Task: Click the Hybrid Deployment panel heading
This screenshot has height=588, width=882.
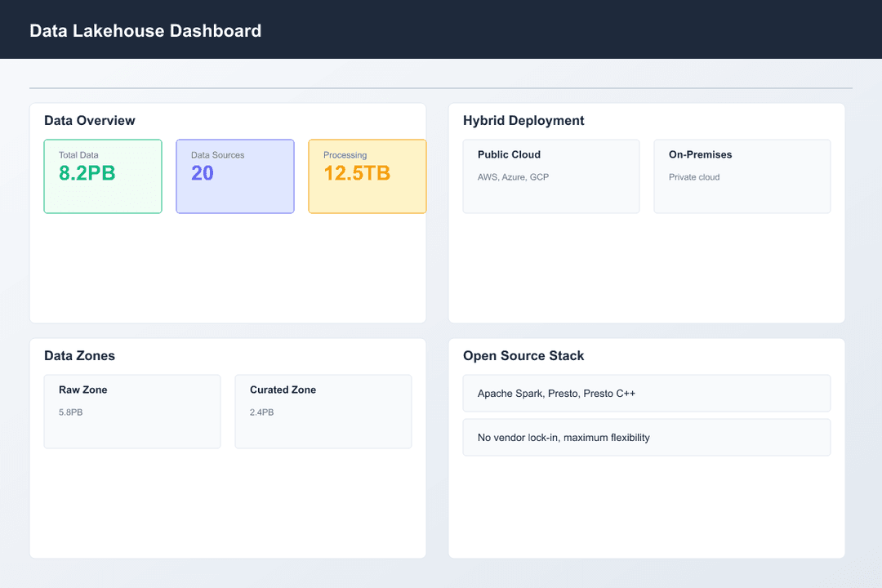Action: [x=523, y=121]
